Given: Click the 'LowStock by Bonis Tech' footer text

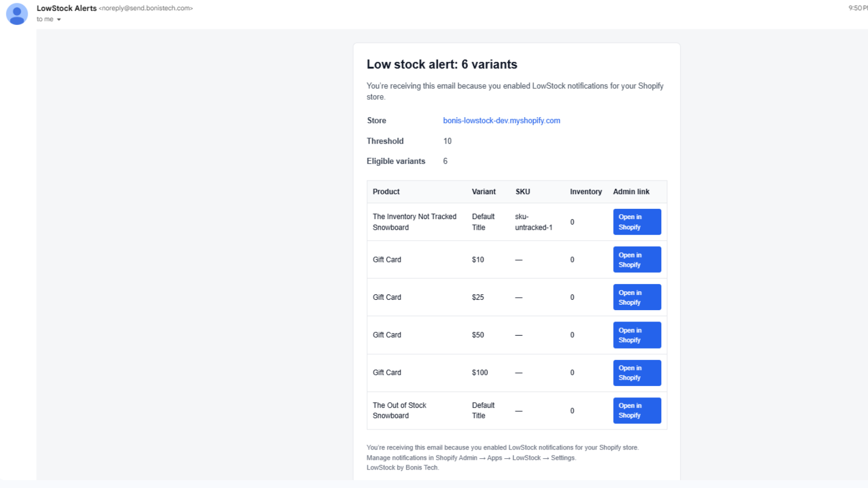Looking at the screenshot, I should (403, 467).
